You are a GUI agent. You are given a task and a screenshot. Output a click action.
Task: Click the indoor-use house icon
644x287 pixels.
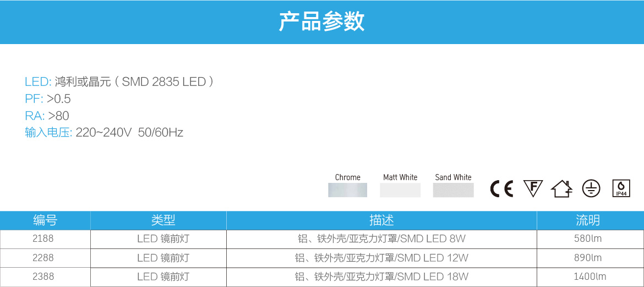[x=561, y=189]
